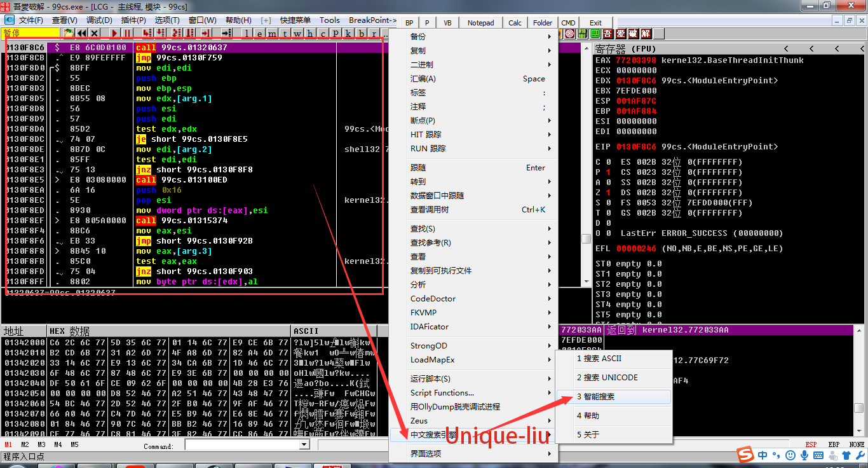
Task: Click the red pause icon
Action: (x=127, y=33)
